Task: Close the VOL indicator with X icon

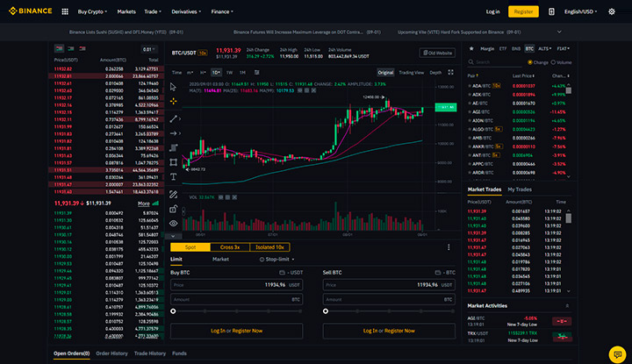Action: pos(234,197)
